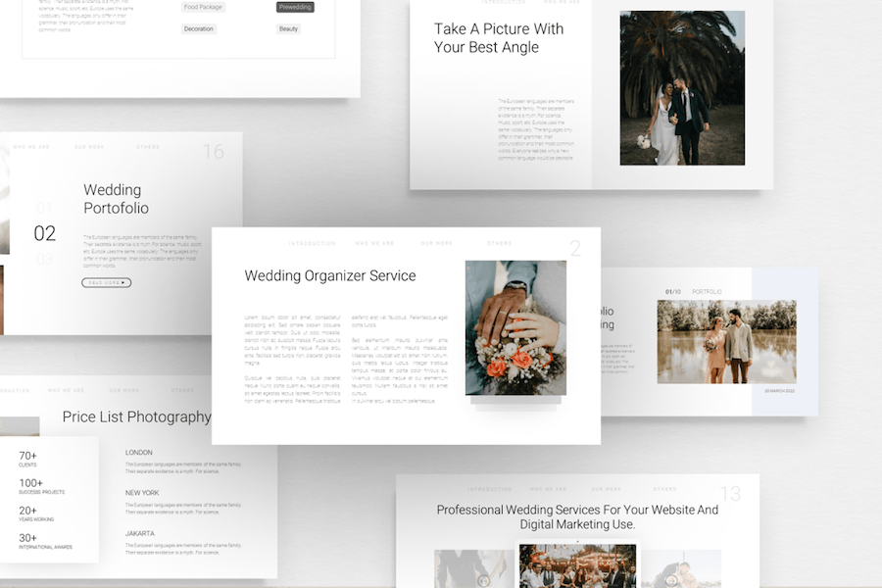The height and width of the screenshot is (588, 882).
Task: Click the Food Package tag
Action: [203, 7]
